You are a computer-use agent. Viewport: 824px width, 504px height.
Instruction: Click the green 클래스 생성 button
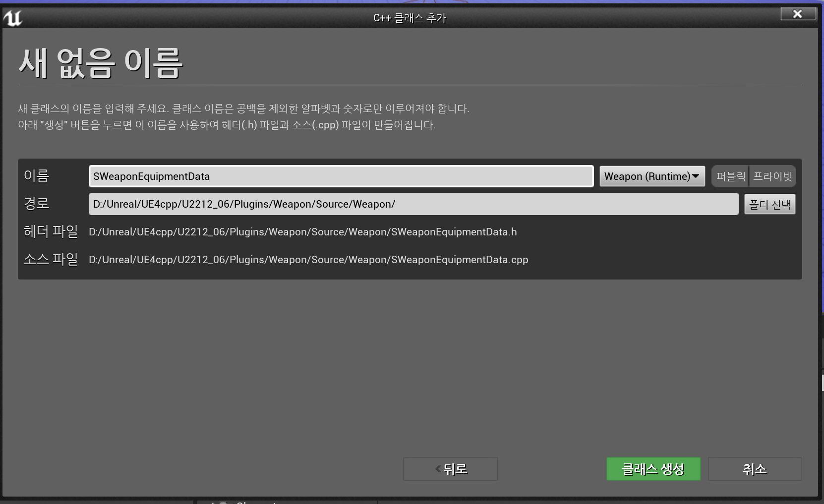[653, 469]
